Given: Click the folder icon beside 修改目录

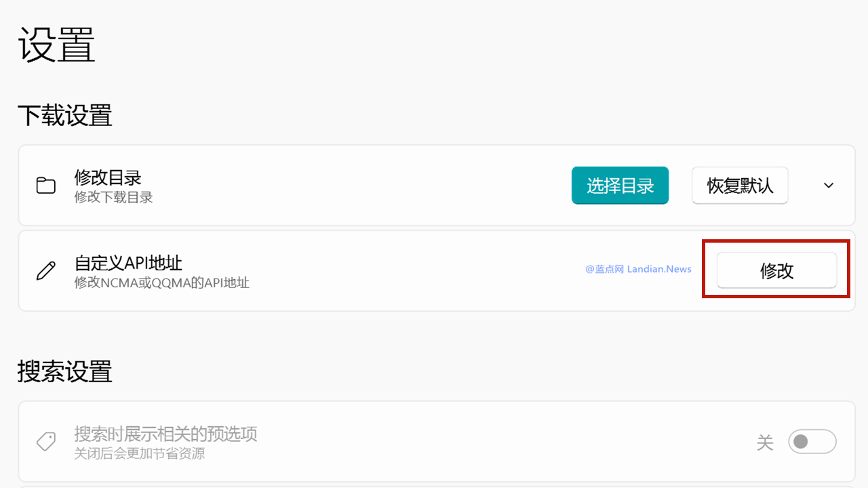Looking at the screenshot, I should pyautogui.click(x=46, y=186).
